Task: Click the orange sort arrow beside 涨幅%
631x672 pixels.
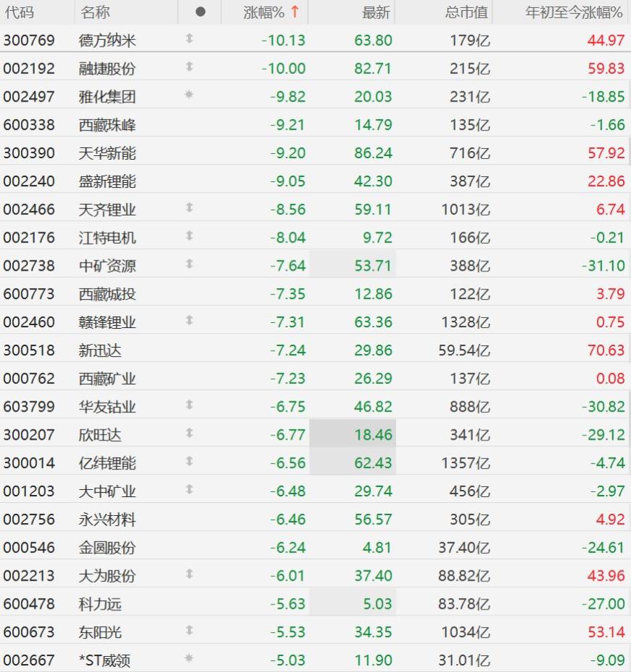Action: (x=294, y=12)
